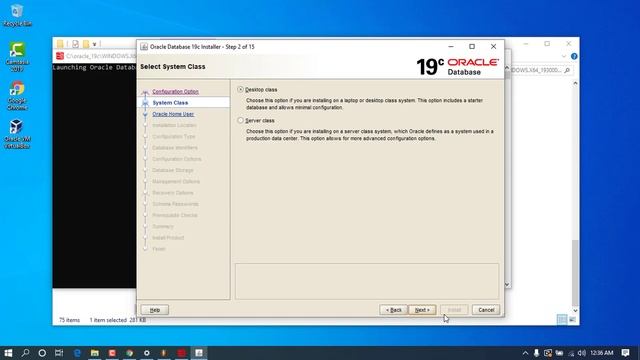Open taskbar Search magnifier

(x=25, y=353)
